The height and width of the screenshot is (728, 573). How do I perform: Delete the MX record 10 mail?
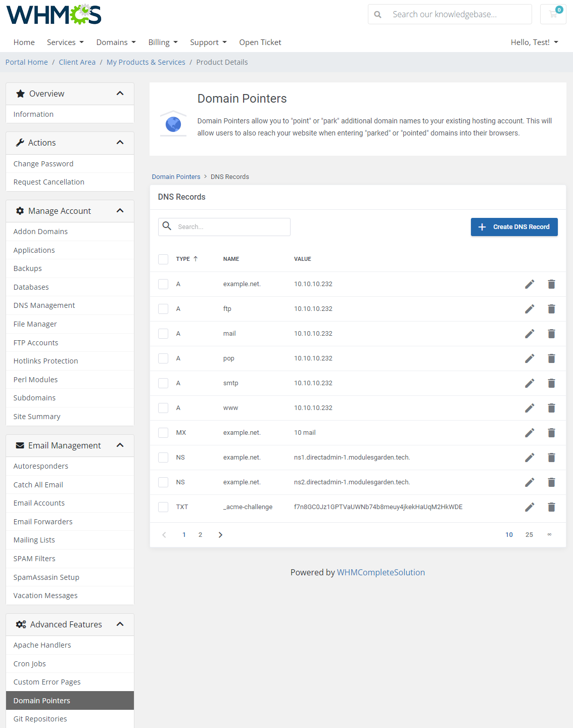pyautogui.click(x=551, y=433)
